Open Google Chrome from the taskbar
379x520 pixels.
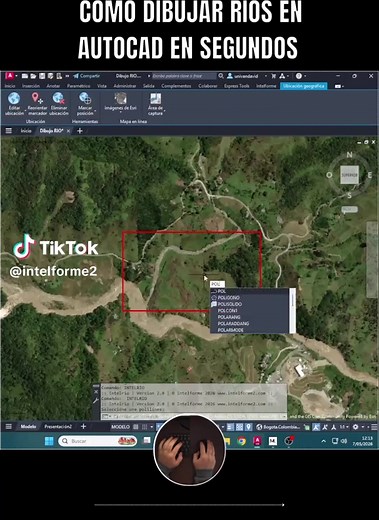point(242,441)
